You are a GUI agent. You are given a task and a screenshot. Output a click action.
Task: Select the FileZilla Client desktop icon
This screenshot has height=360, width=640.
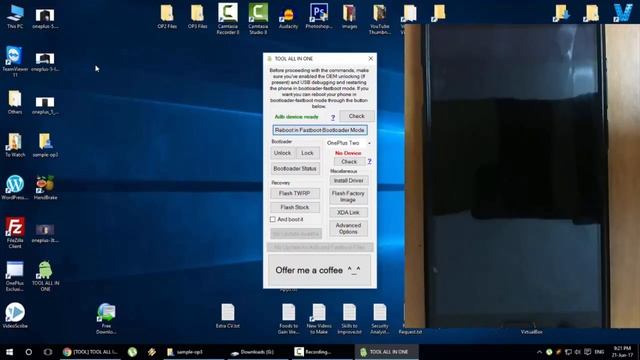(x=15, y=233)
